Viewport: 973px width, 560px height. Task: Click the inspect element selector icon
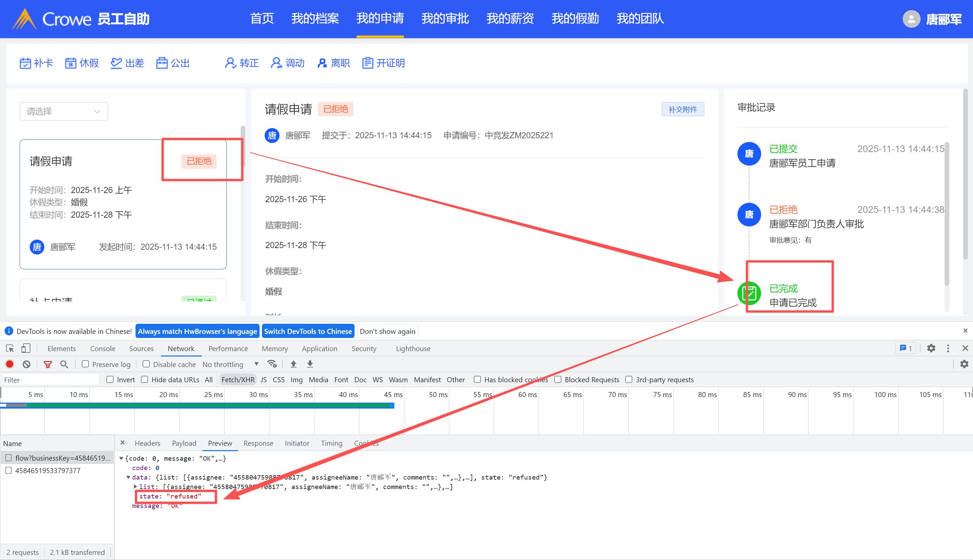[x=10, y=348]
